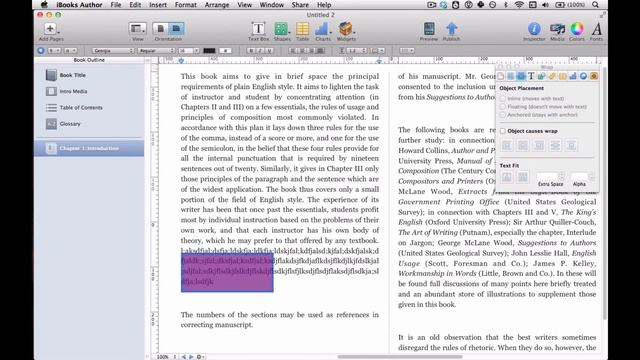Open the Format menu
The height and width of the screenshot is (360, 640).
(x=186, y=5)
